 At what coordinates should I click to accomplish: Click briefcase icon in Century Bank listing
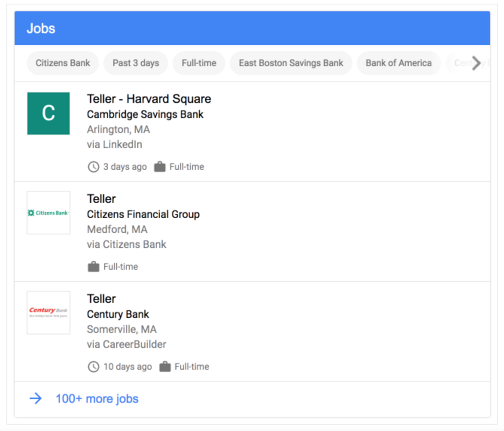tap(165, 367)
